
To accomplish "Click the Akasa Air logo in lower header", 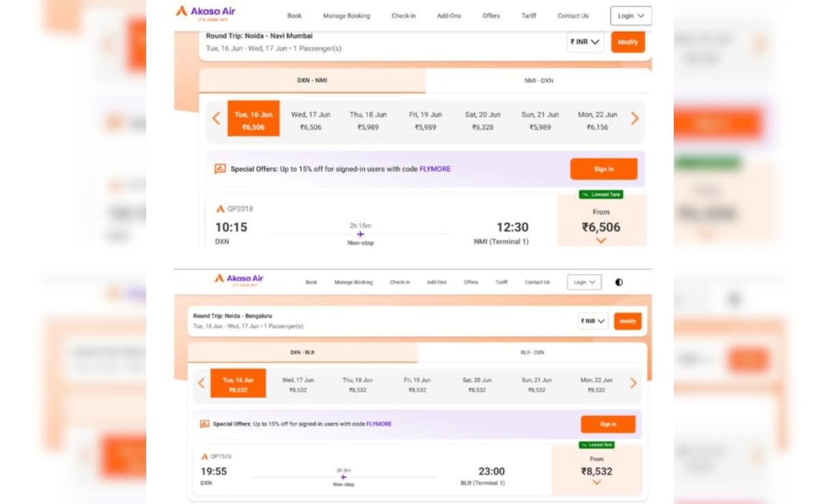I will (238, 279).
